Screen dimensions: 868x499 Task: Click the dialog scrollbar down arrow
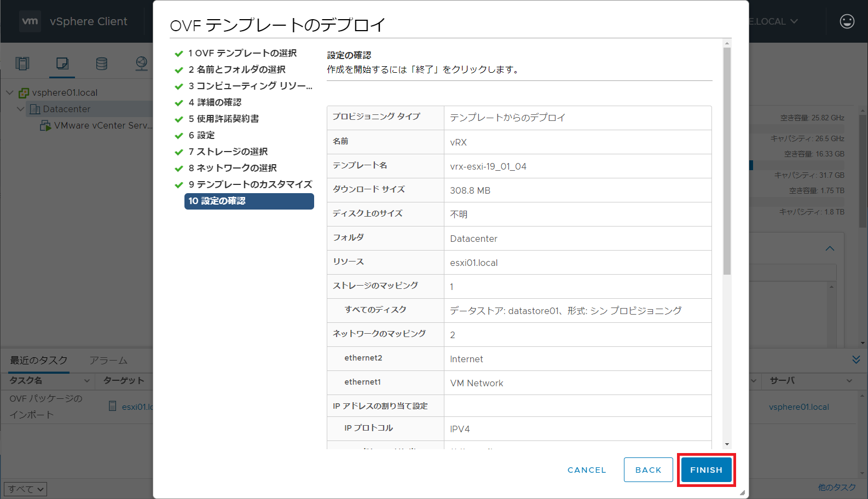coord(727,445)
